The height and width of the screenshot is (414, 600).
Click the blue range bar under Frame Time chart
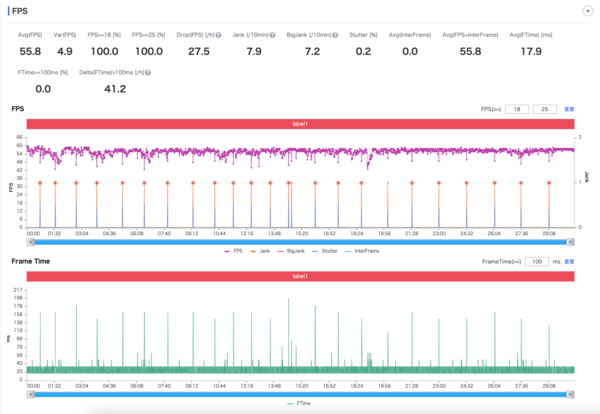[300, 394]
